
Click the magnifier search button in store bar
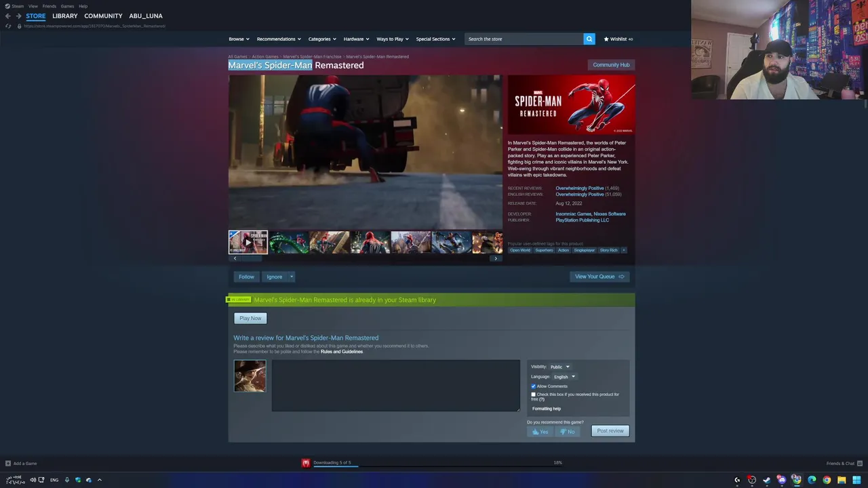tap(589, 39)
